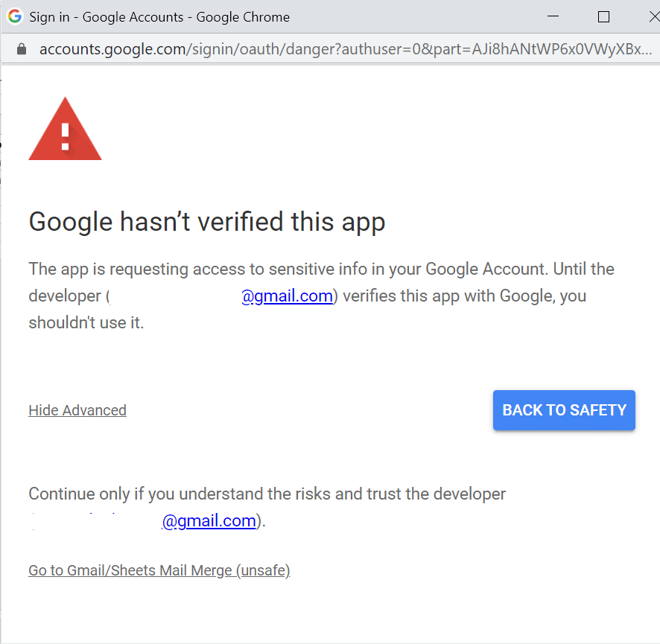Image resolution: width=660 pixels, height=644 pixels.
Task: Click Go to Gmail/Sheets Mail Merge (unsafe)
Action: [x=159, y=570]
